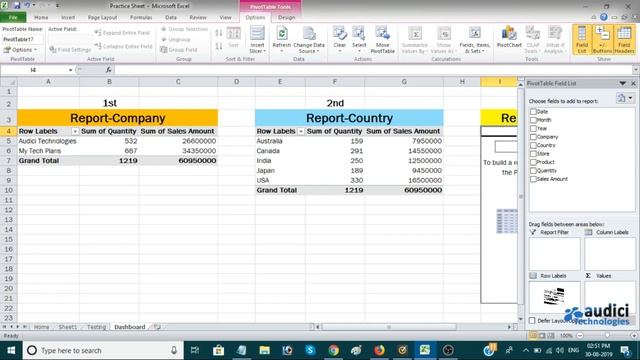Check the Company field checkbox
The width and height of the screenshot is (640, 360).
533,137
